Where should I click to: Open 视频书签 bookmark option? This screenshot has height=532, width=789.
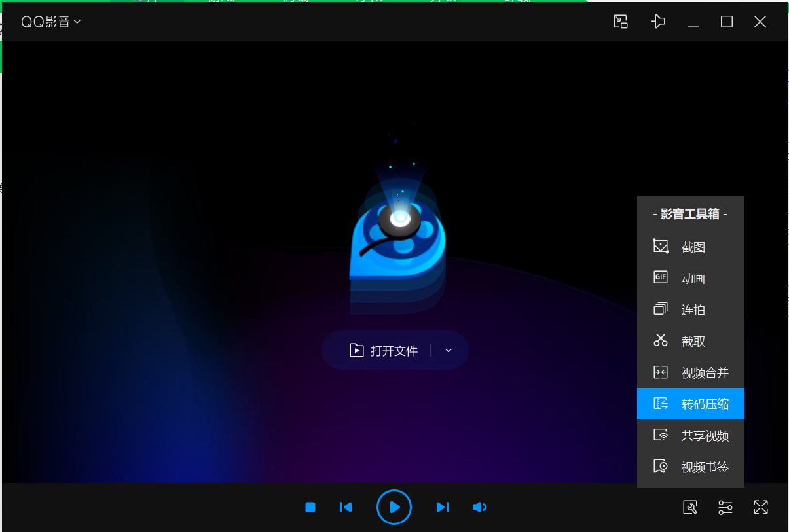pyautogui.click(x=690, y=467)
